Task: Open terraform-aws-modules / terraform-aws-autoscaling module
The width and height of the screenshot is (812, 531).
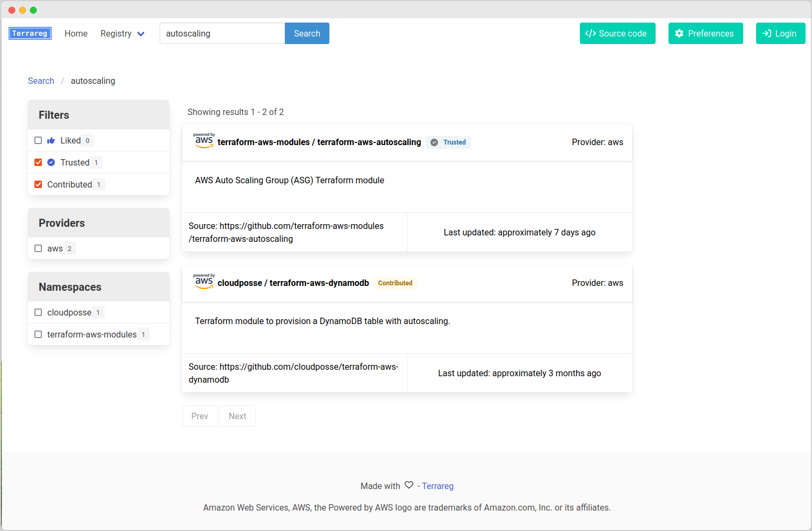Action: (x=319, y=142)
